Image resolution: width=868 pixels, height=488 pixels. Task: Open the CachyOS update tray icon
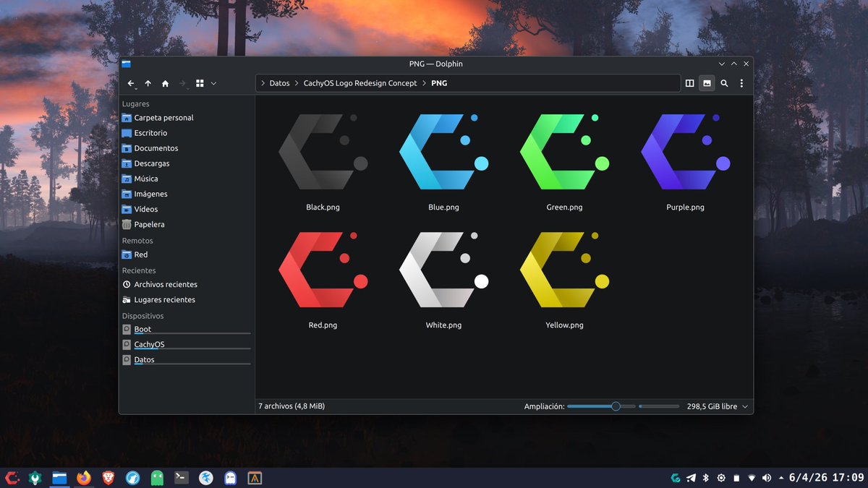tap(676, 478)
